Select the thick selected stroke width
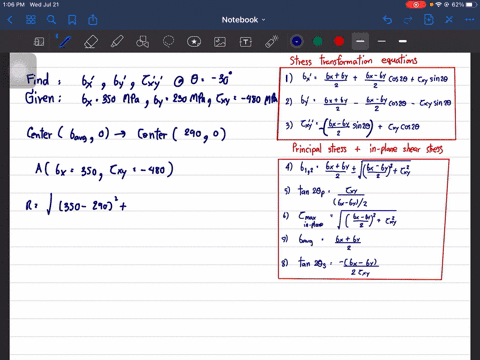 tap(360, 41)
